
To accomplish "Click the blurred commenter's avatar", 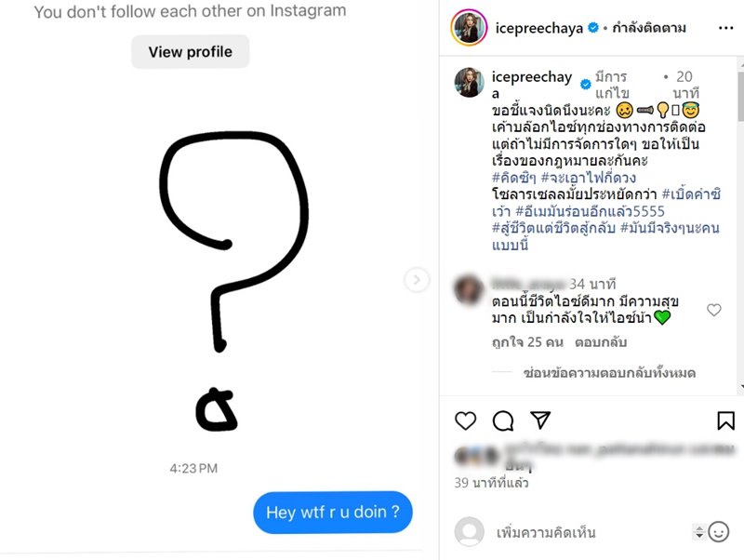I will tap(469, 289).
